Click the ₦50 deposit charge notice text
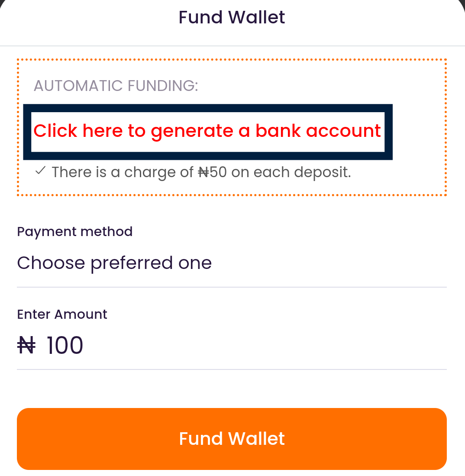Viewport: 465px width, 476px height. point(201,172)
